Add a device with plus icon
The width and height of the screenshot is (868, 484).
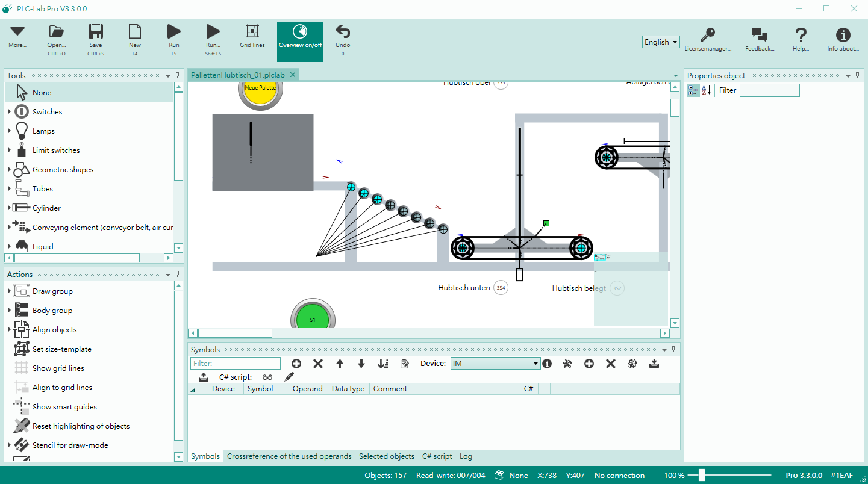click(x=589, y=364)
